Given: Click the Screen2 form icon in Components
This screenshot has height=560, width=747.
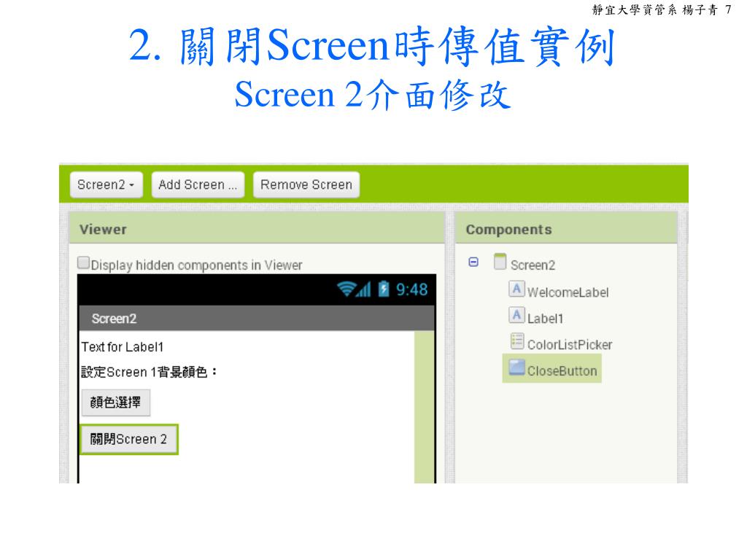Looking at the screenshot, I should (x=500, y=262).
